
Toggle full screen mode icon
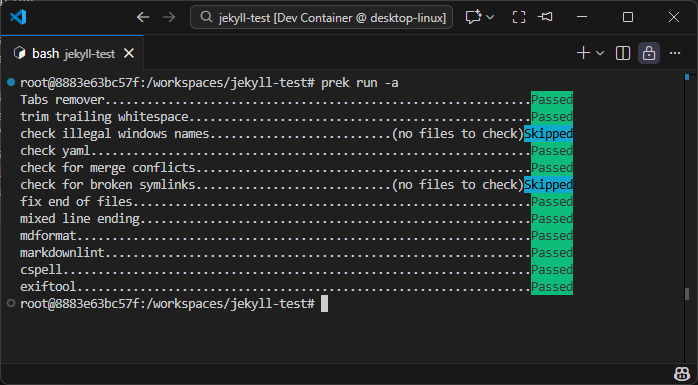pyautogui.click(x=519, y=17)
